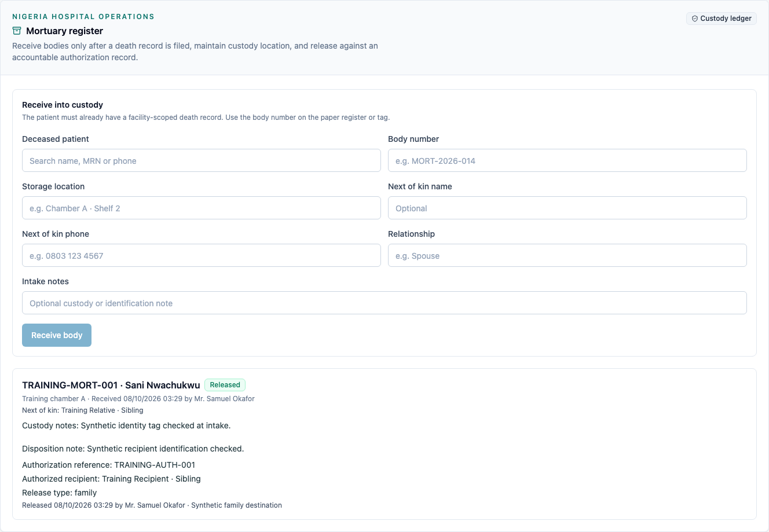This screenshot has height=532, width=769.
Task: Focus the Body number field
Action: coord(567,160)
